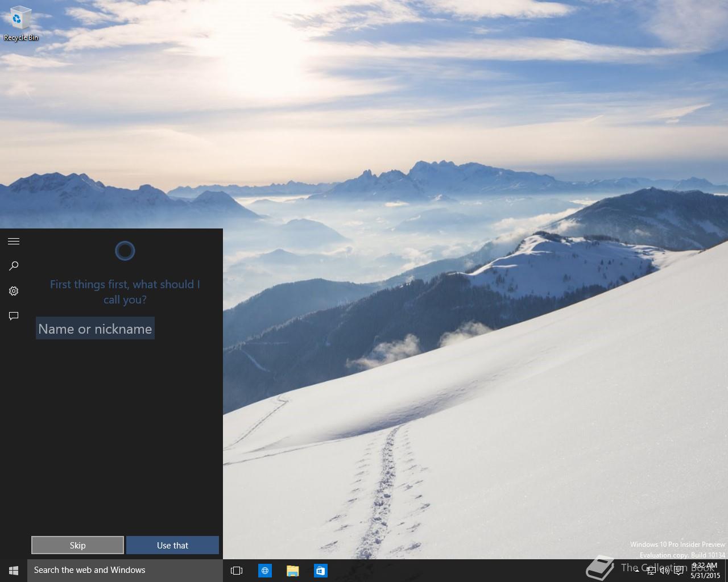Open the Windows Start button
The height and width of the screenshot is (582, 728).
pyautogui.click(x=14, y=570)
